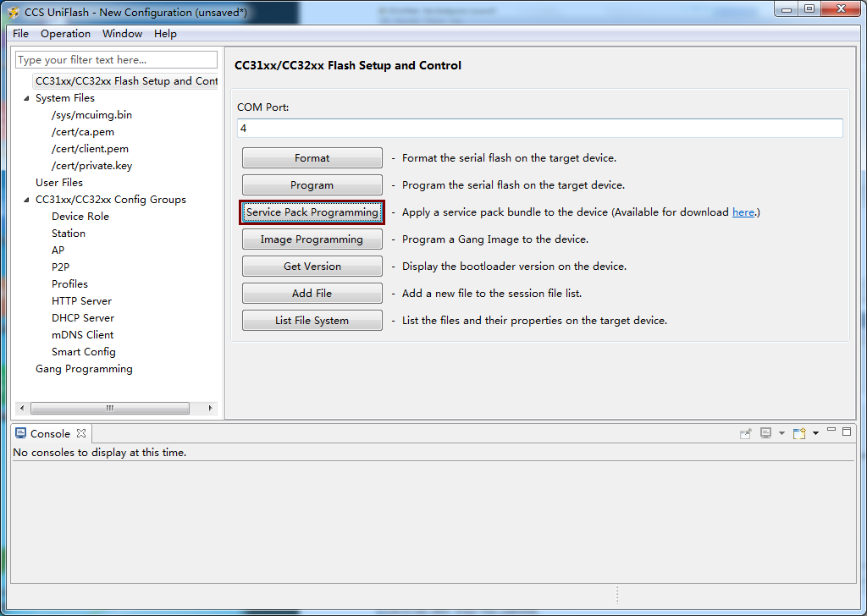
Task: Select the mDNS Client config item
Action: (x=82, y=335)
